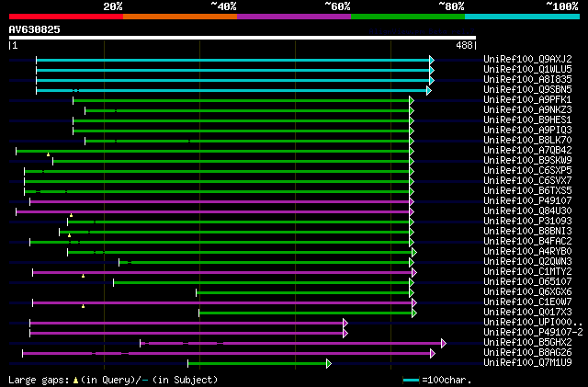Select the UniRef100_Q6XGX6 label
This screenshot has width=588, height=387.
coord(527,292)
